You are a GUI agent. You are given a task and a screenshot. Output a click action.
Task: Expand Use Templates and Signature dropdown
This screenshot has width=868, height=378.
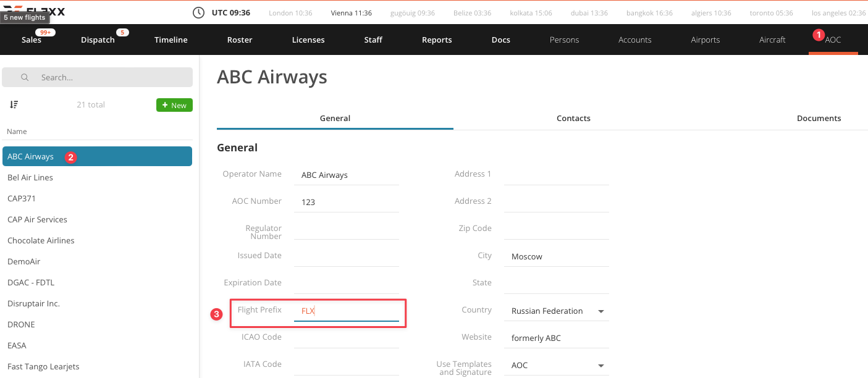click(x=600, y=365)
